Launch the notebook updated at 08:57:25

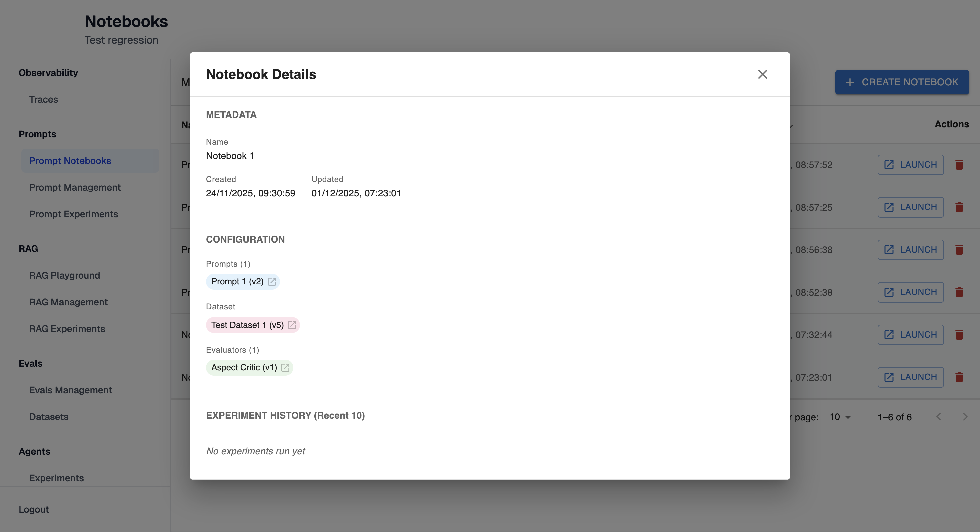(910, 207)
